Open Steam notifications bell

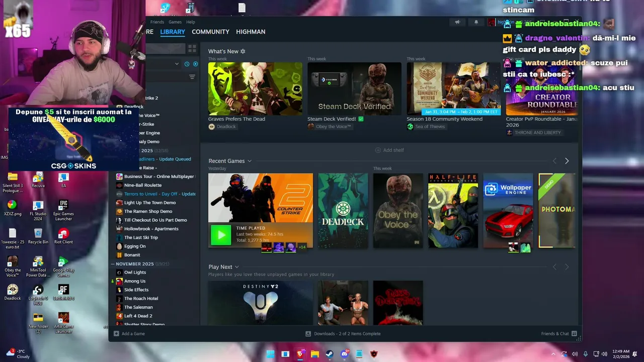coord(476,22)
